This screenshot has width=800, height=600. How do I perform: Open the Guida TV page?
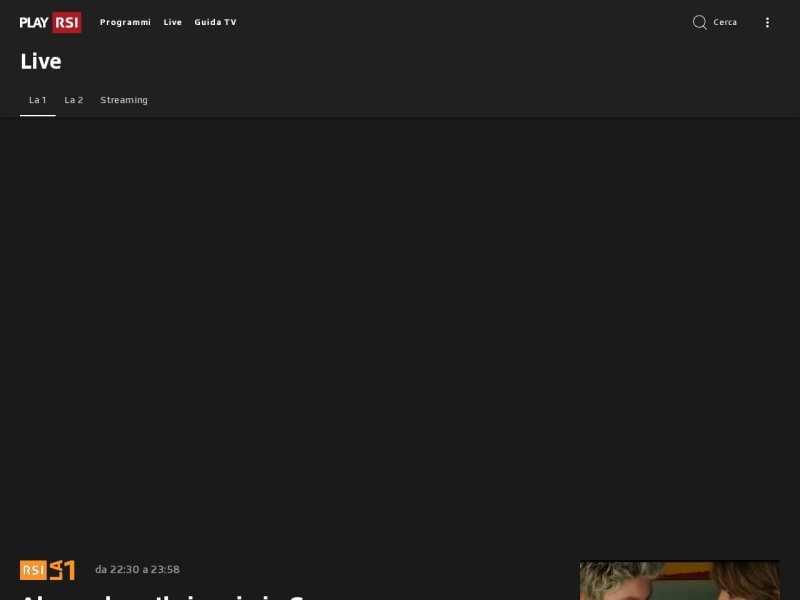(215, 22)
